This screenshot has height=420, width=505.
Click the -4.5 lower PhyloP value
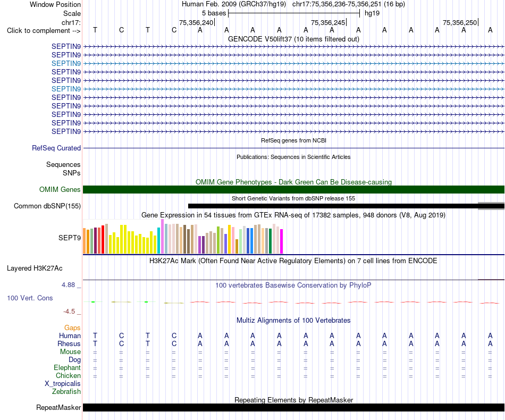click(x=69, y=312)
